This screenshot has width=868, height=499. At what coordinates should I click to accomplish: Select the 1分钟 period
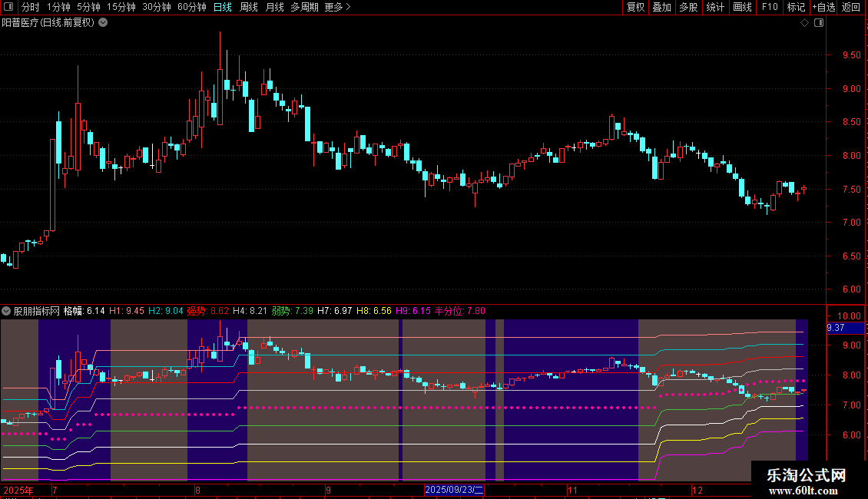click(x=58, y=7)
